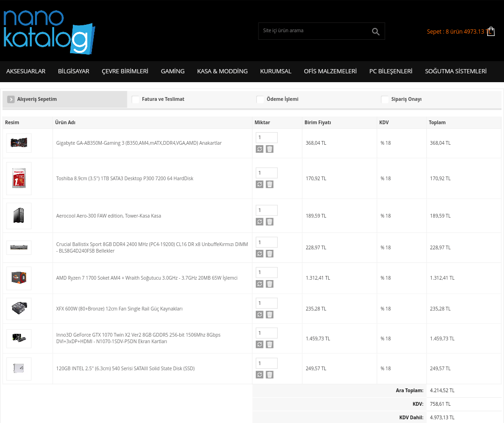Click Intel SSD product thumbnail
This screenshot has height=423, width=504.
click(19, 369)
